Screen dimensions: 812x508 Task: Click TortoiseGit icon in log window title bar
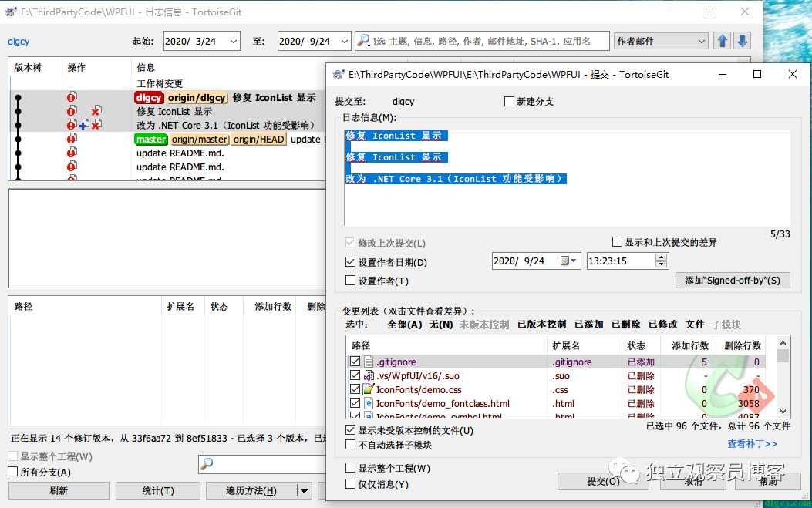10,12
